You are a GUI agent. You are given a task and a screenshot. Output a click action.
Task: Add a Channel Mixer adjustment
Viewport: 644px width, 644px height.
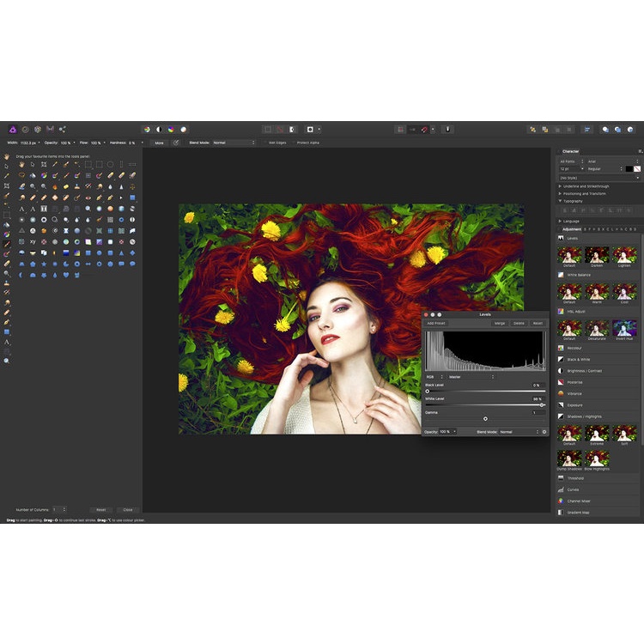point(578,501)
